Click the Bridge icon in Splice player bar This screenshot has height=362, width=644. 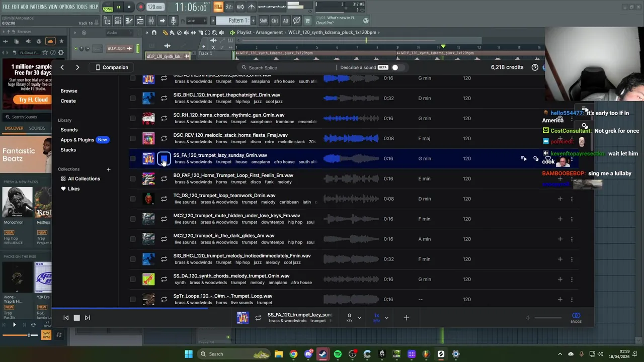(576, 317)
